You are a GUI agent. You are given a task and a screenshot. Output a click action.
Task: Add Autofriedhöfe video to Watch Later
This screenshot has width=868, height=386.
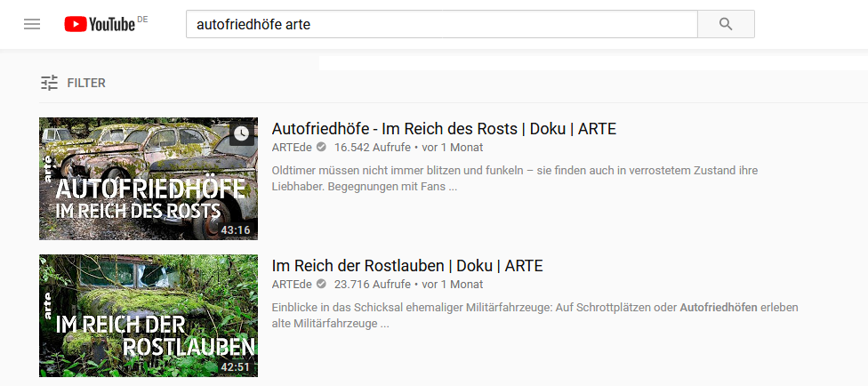(x=242, y=133)
